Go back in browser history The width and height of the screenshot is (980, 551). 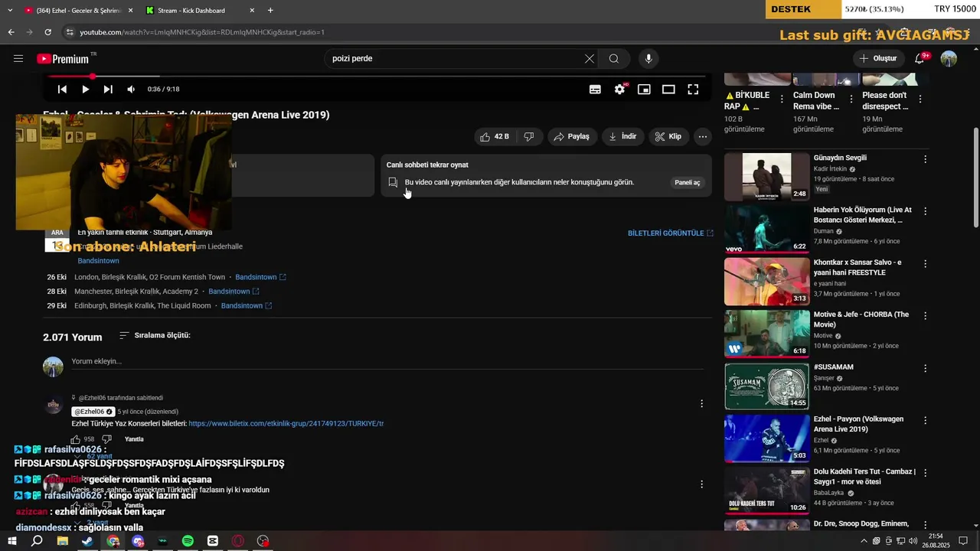(x=11, y=32)
